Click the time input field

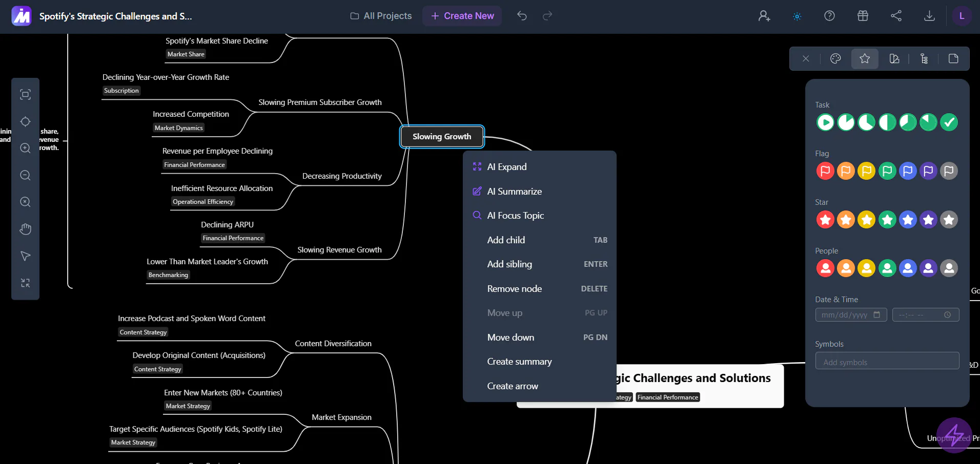click(926, 315)
